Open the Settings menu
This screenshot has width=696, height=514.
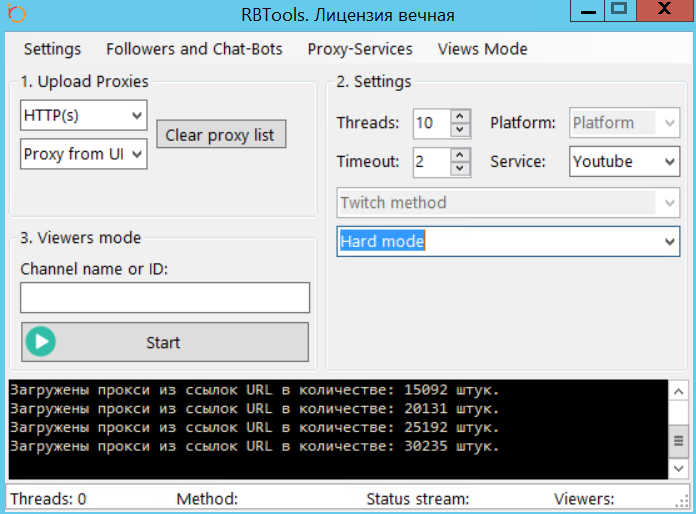click(x=52, y=49)
